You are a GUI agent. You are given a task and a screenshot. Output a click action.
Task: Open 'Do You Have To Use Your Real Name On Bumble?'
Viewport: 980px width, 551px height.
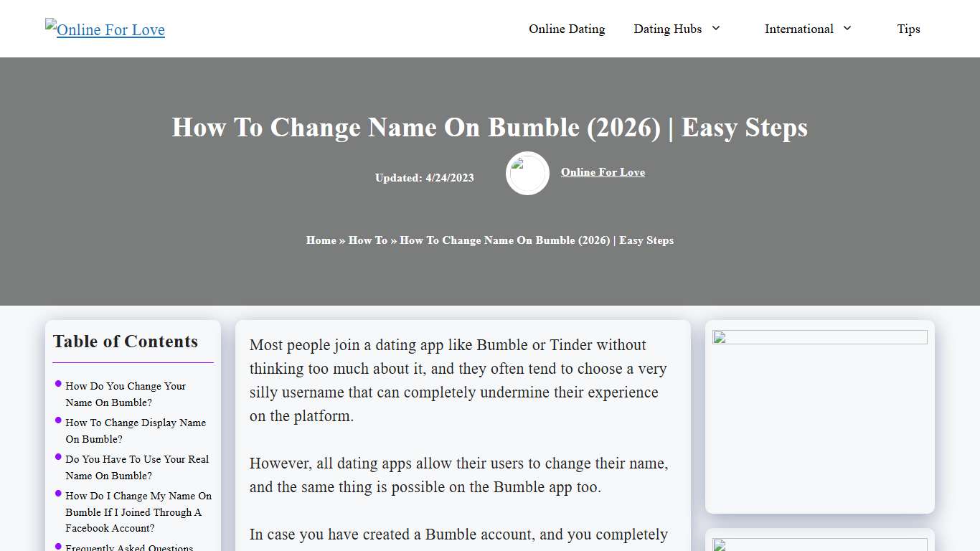[137, 467]
